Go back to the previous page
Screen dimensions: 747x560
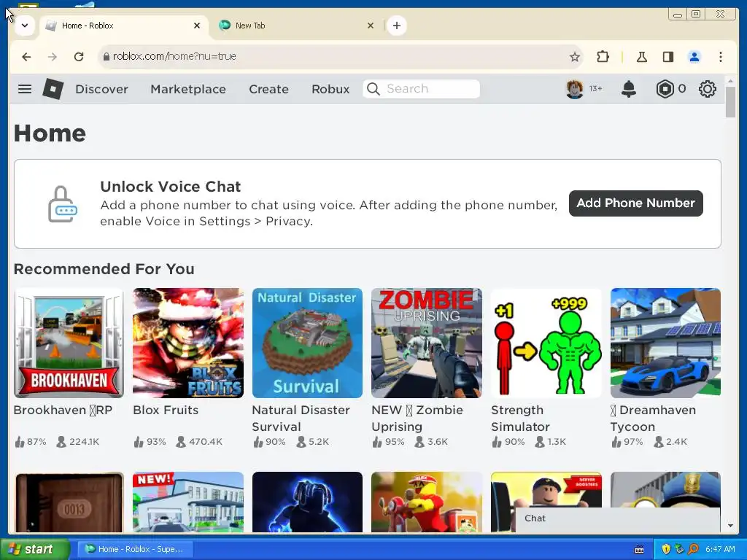coord(26,57)
